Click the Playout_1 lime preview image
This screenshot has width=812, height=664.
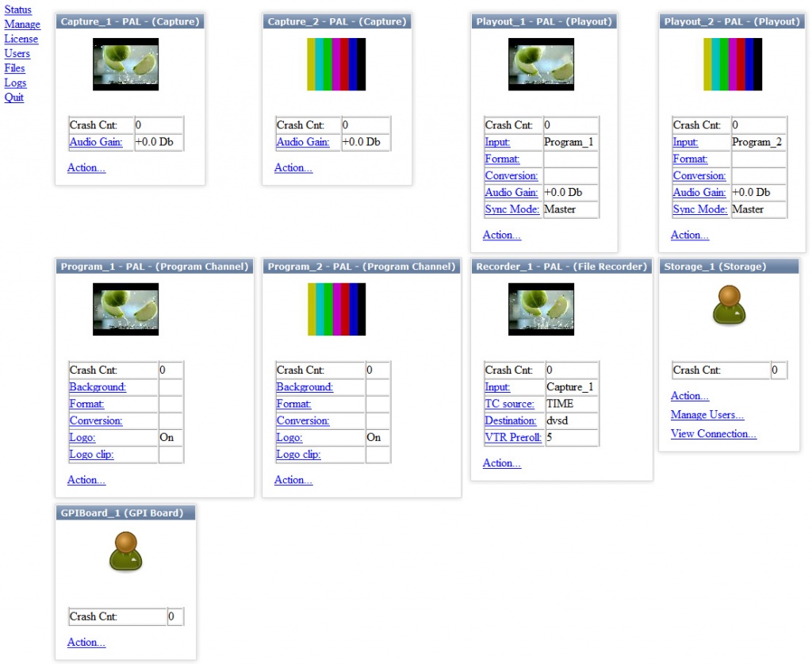coord(541,64)
